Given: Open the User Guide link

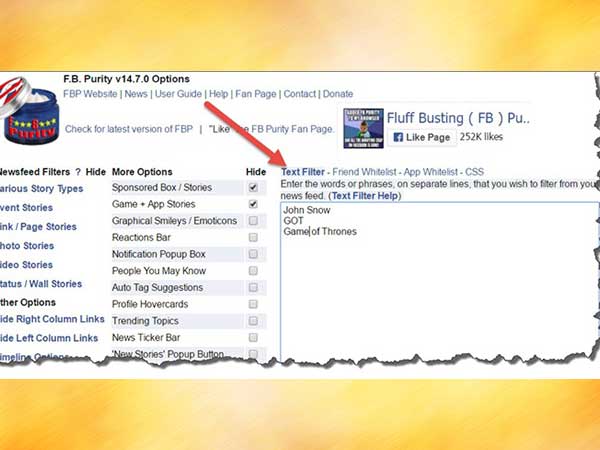Looking at the screenshot, I should point(178,94).
